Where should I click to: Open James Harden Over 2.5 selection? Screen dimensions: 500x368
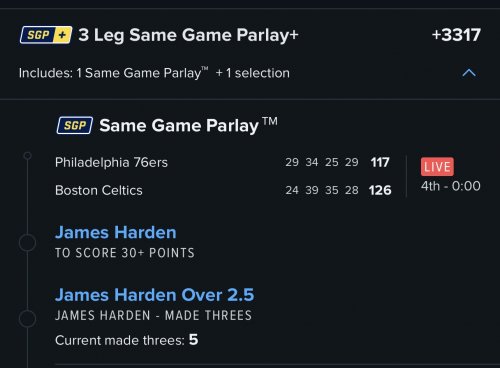pyautogui.click(x=155, y=295)
